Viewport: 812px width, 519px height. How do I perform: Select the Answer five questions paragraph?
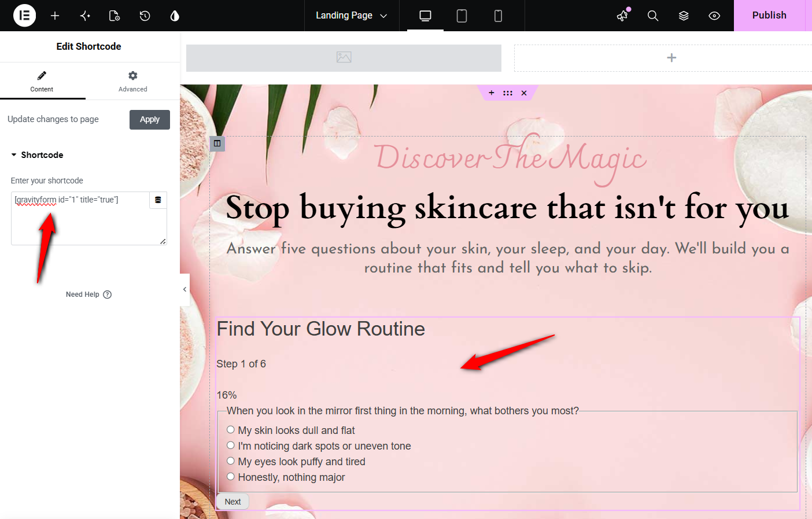point(508,258)
